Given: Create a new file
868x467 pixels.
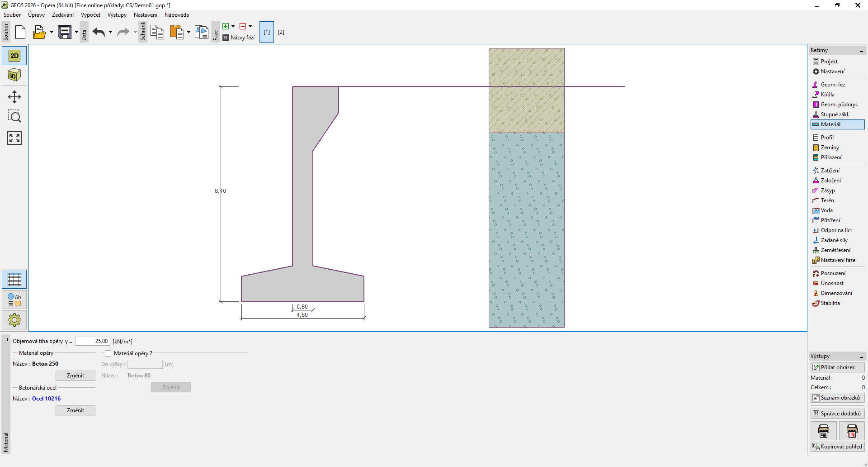Looking at the screenshot, I should pyautogui.click(x=20, y=32).
